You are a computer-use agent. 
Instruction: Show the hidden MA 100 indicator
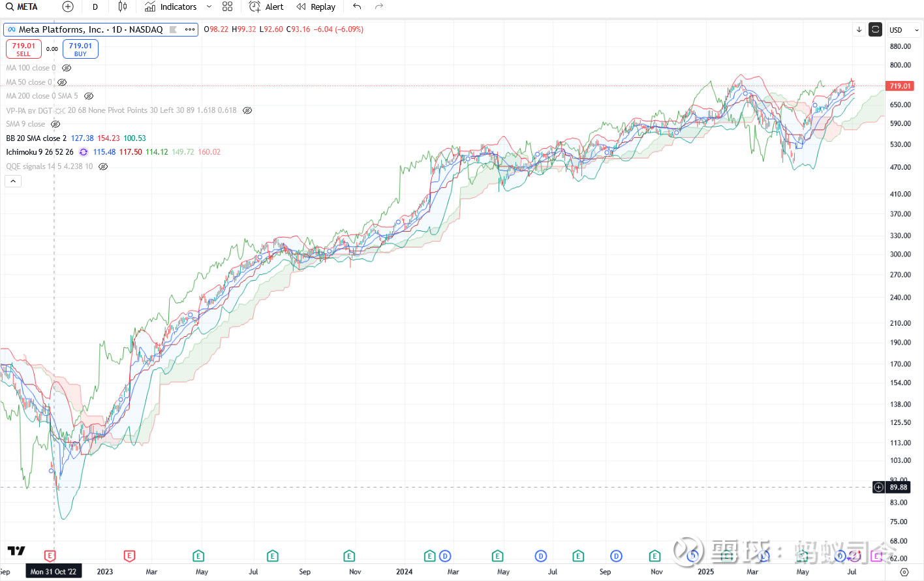[66, 68]
